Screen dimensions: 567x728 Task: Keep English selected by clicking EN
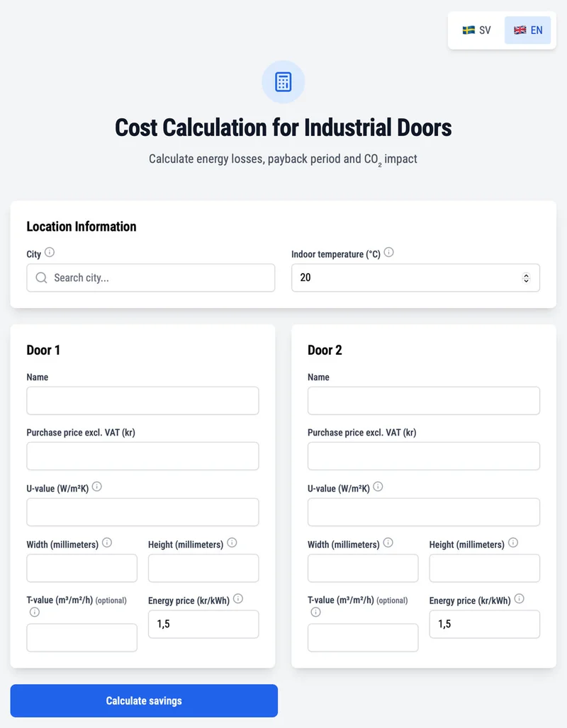coord(527,30)
